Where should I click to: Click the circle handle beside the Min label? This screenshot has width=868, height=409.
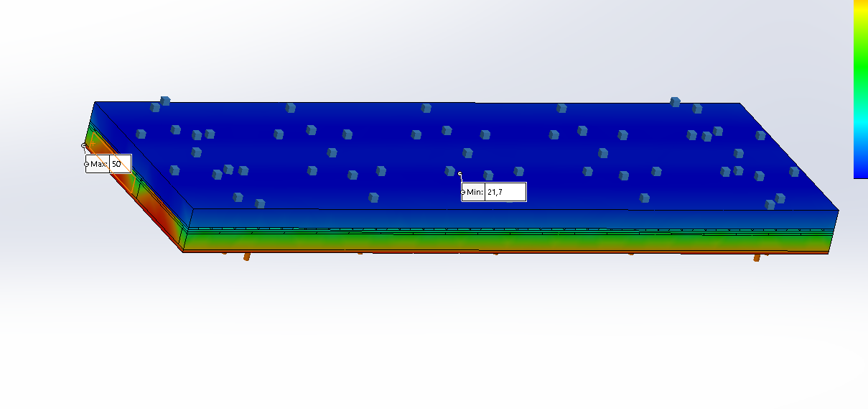[463, 192]
